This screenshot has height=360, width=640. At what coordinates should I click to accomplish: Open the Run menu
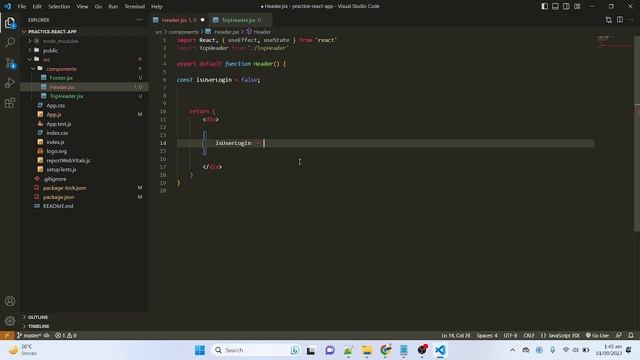113,7
